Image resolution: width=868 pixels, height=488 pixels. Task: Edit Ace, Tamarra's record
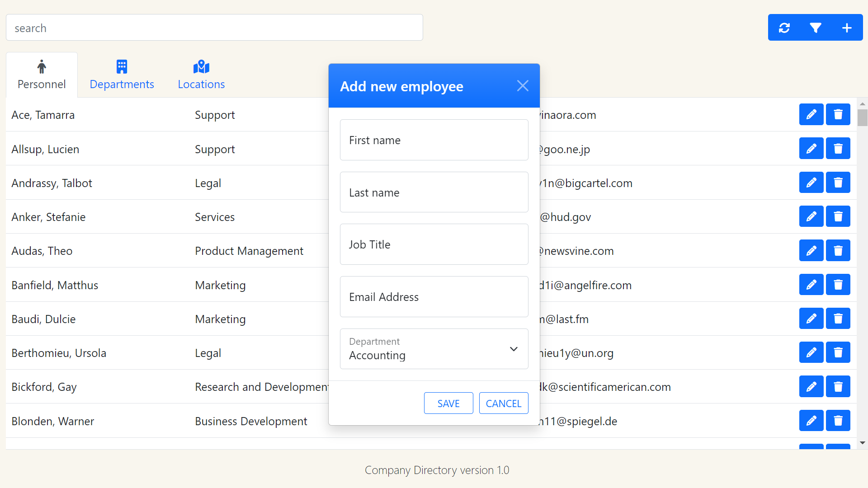point(811,114)
